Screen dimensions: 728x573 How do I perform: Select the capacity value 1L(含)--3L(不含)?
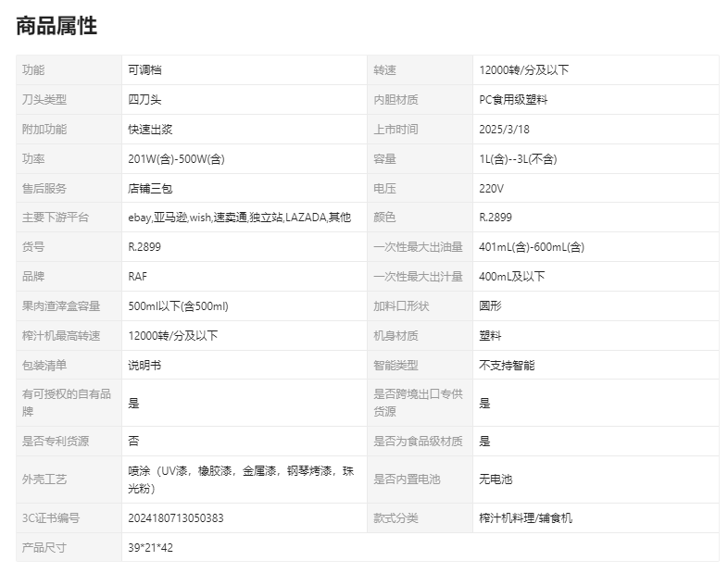(x=518, y=159)
